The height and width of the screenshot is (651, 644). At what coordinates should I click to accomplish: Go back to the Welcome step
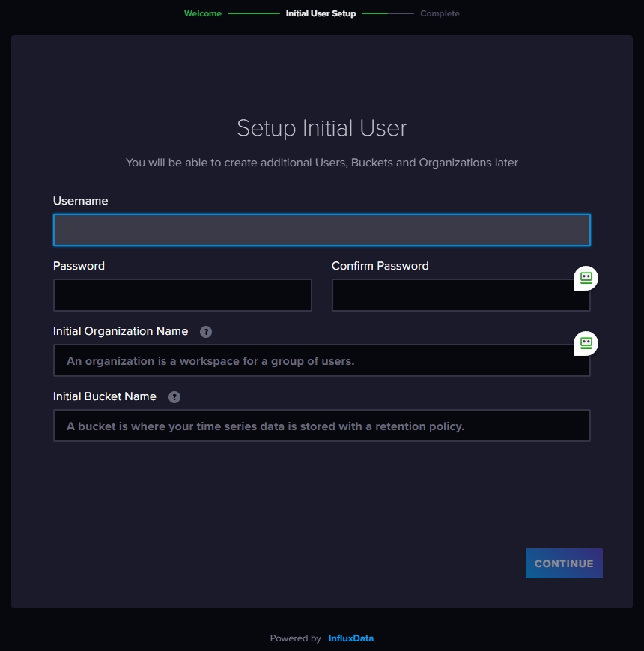(x=202, y=13)
